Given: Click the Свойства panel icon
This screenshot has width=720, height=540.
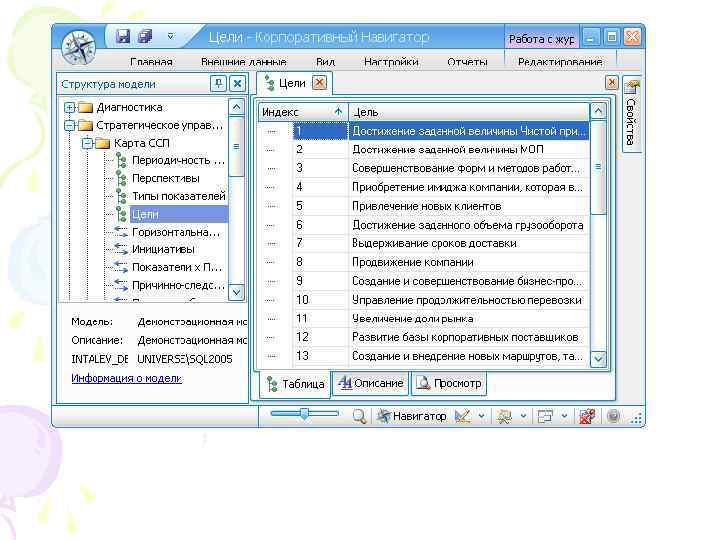Looking at the screenshot, I should 632,86.
